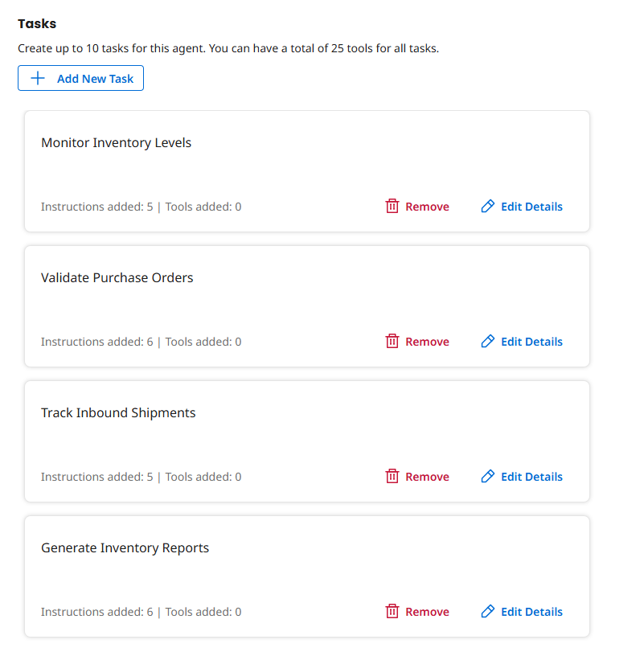Edit Details of Generate Inventory Reports
This screenshot has height=656, width=644.
pos(531,611)
